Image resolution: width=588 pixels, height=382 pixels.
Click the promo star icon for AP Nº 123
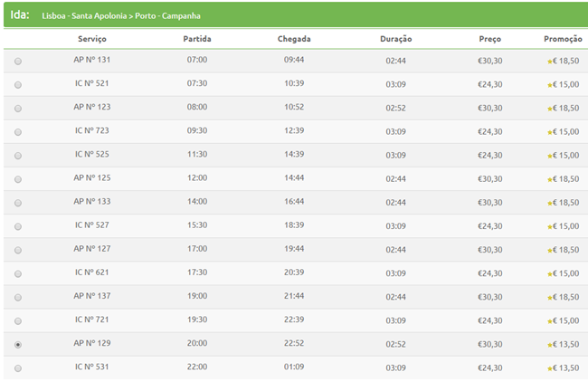[x=550, y=109]
